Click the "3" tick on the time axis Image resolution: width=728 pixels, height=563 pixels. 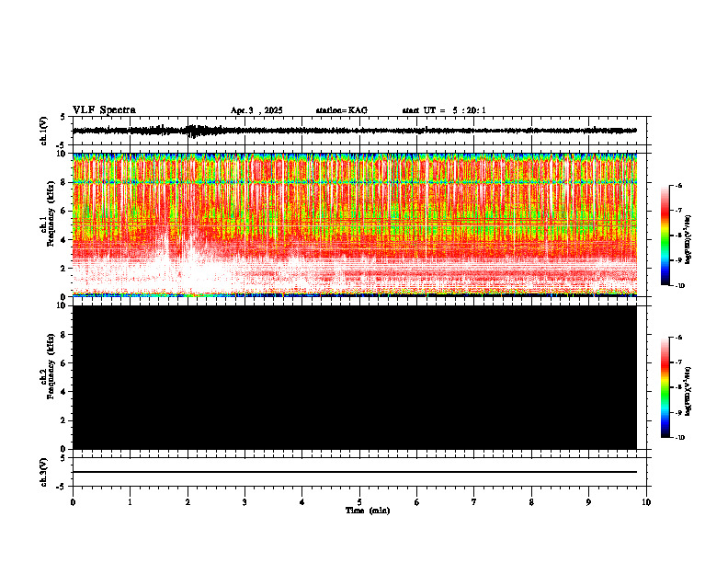[x=245, y=502]
